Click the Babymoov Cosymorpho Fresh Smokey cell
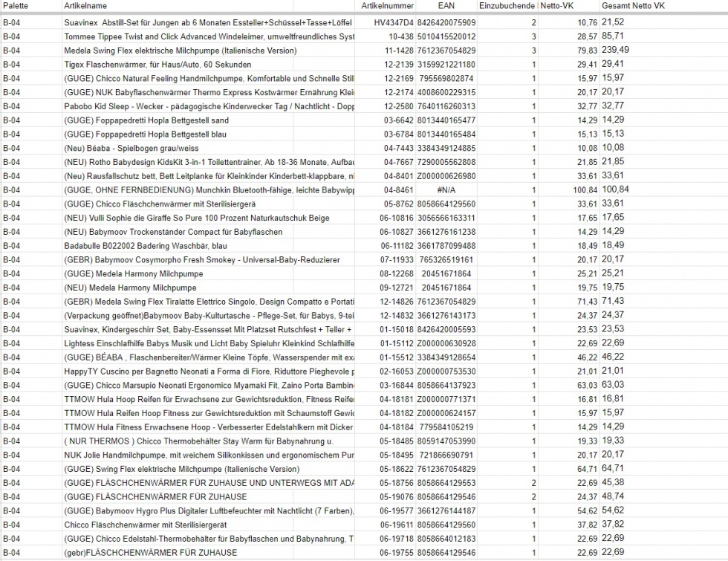Image resolution: width=728 pixels, height=561 pixels. coord(202,259)
